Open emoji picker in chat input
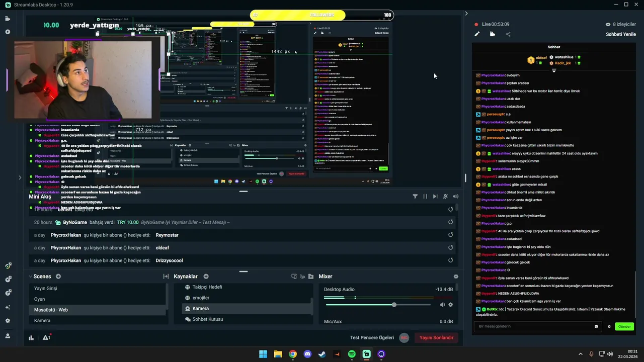Screen dimensions: 644x362 (x=596, y=327)
